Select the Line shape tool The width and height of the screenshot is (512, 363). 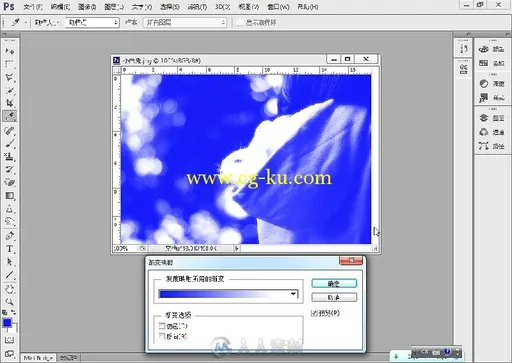(x=10, y=275)
